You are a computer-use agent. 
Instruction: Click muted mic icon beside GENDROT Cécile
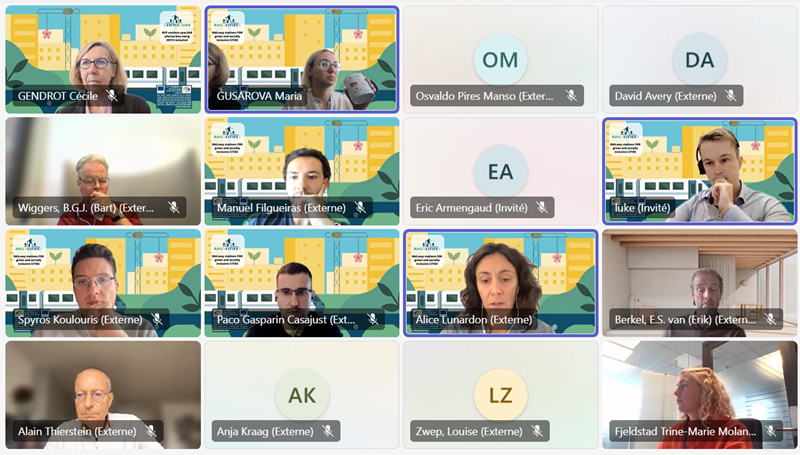(112, 95)
